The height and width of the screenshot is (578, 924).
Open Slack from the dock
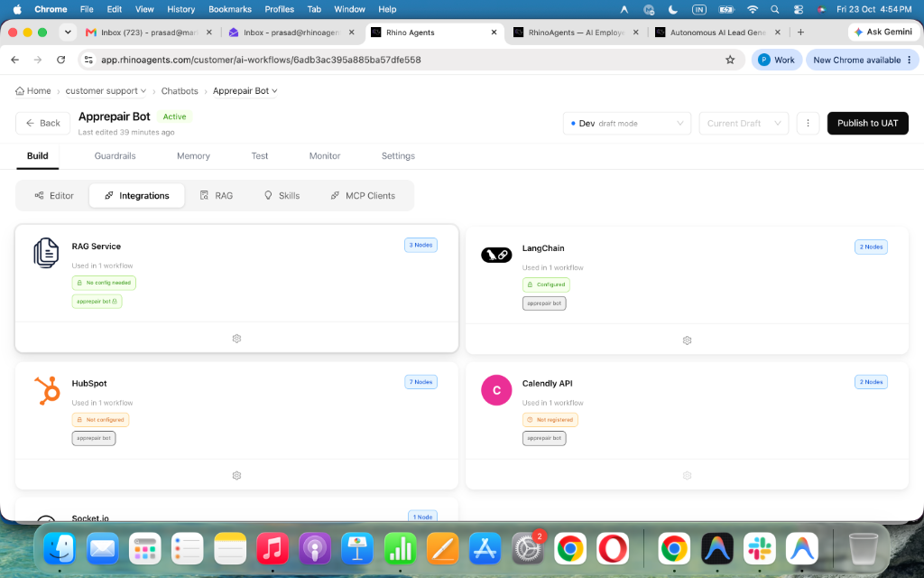pyautogui.click(x=760, y=548)
